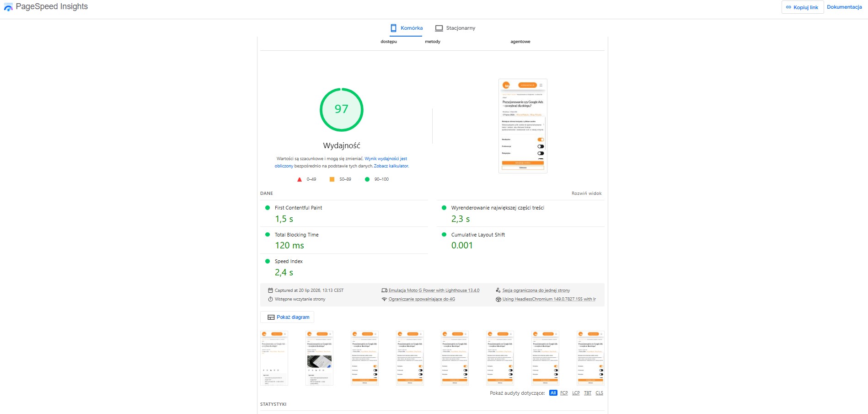Click green dot of Cumulative Layout Shift
The height and width of the screenshot is (414, 868).
(444, 235)
